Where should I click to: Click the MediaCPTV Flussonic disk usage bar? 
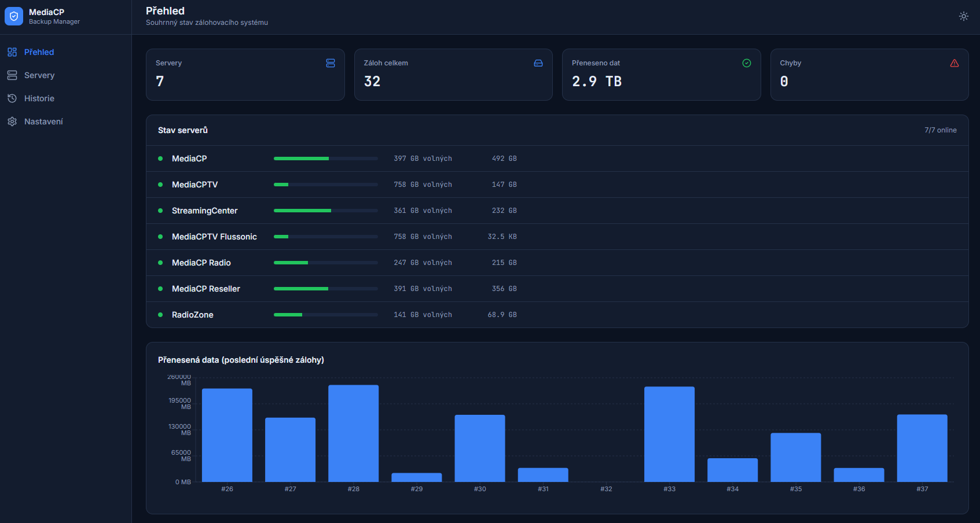(x=326, y=237)
